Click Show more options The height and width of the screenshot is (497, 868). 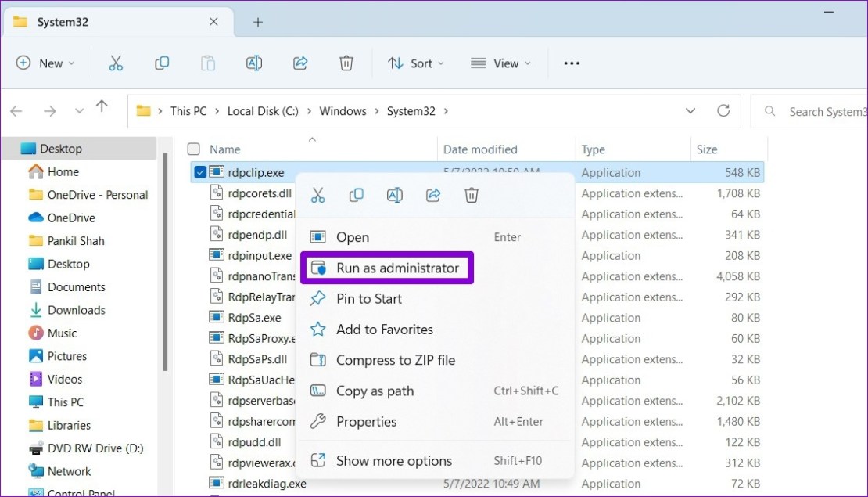click(x=435, y=461)
